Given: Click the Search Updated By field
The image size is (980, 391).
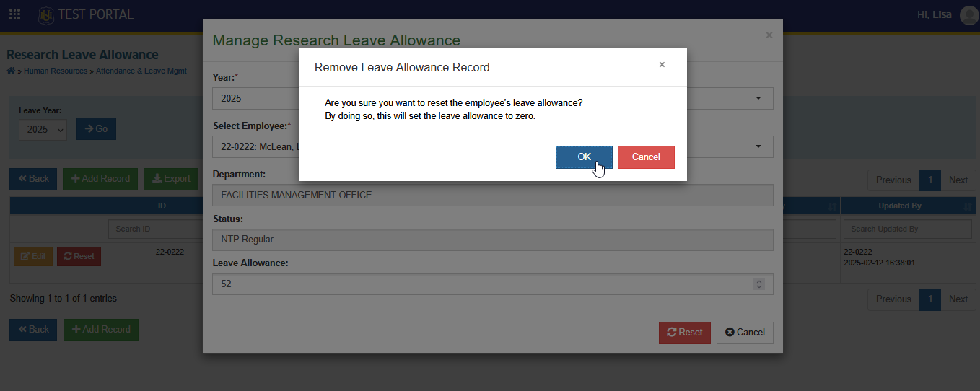Looking at the screenshot, I should (908, 229).
